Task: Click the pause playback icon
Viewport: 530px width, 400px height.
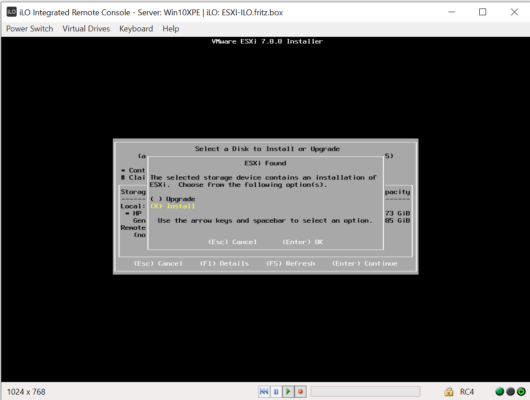Action: click(x=276, y=392)
